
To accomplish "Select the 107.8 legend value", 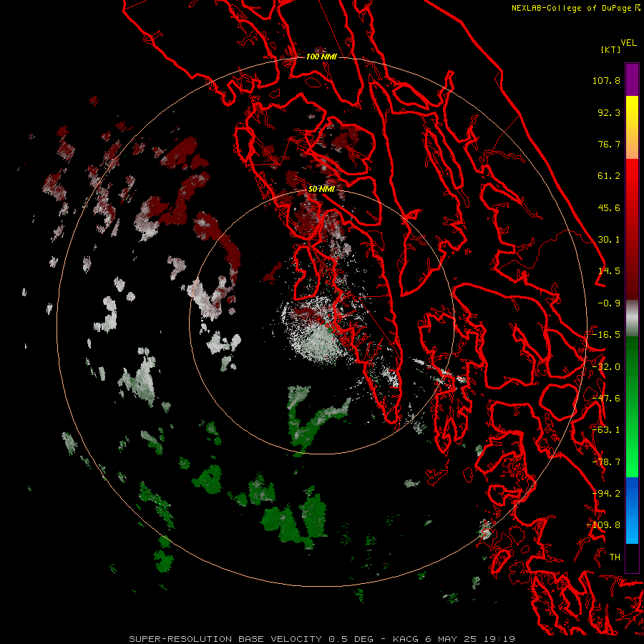I will coord(606,80).
